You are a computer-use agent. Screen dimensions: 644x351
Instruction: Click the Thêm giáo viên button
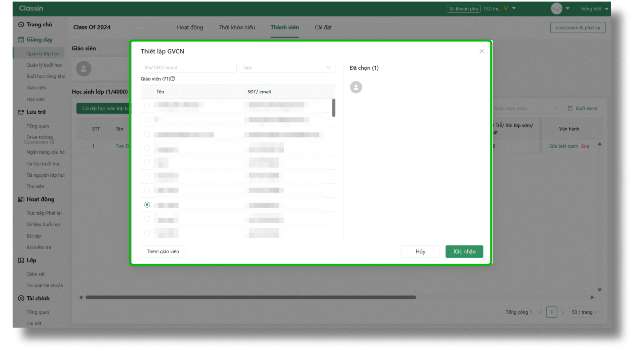[163, 251]
